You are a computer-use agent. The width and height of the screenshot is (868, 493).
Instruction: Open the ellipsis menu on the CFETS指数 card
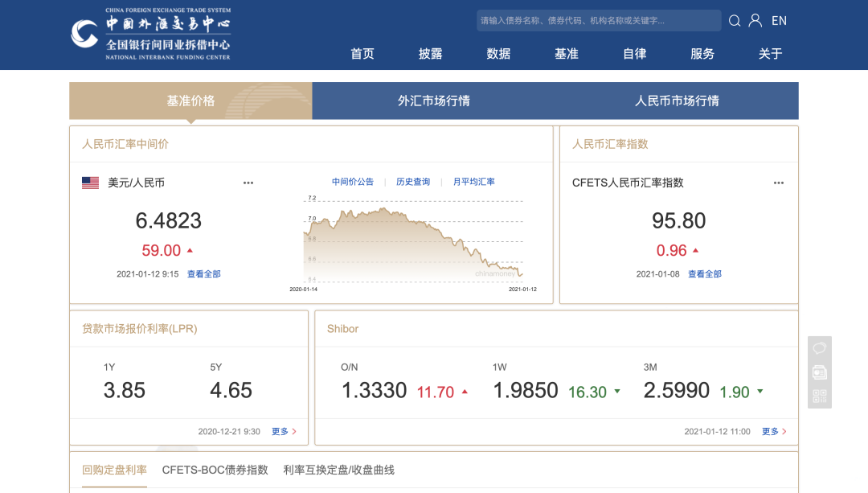[778, 183]
